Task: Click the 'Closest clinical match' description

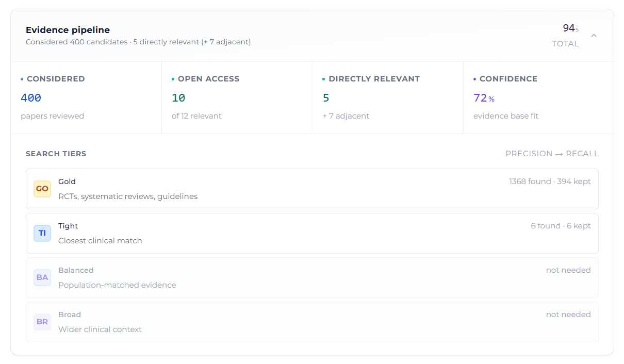Action: [100, 241]
